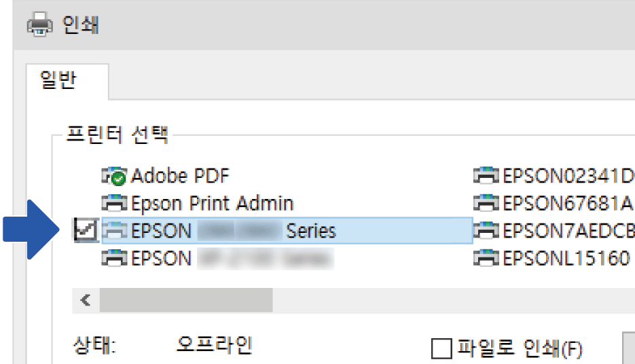Click the blurred EPSON printer icon below the selected row
This screenshot has width=635, height=364.
(x=115, y=258)
